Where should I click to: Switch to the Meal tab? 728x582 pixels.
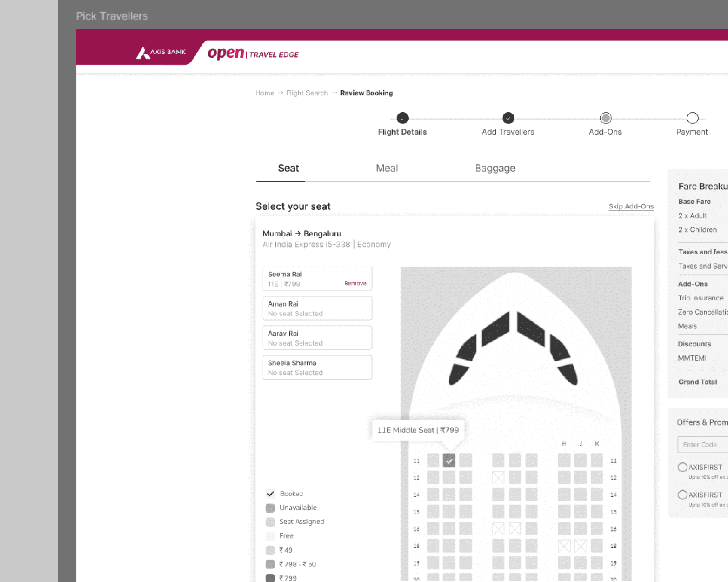click(x=387, y=168)
